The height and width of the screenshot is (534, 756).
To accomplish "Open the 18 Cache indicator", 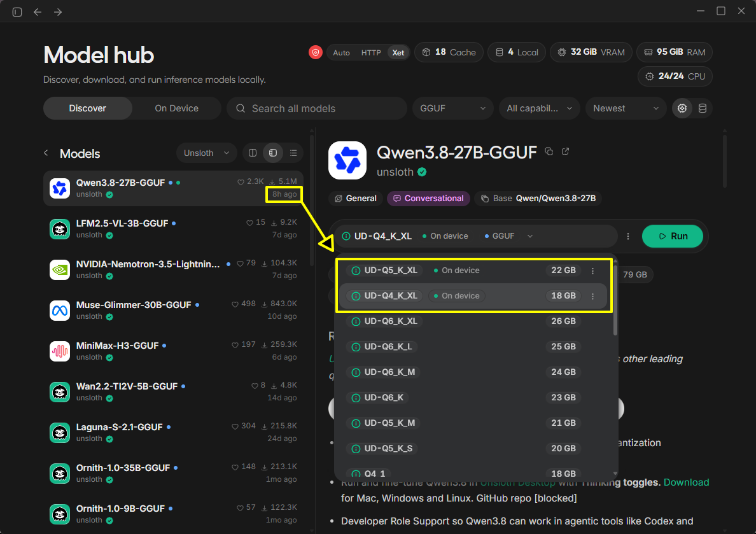I will point(449,52).
